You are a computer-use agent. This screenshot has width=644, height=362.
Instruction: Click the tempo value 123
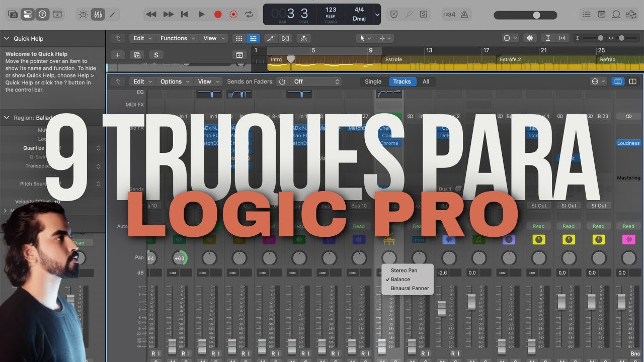pyautogui.click(x=331, y=10)
